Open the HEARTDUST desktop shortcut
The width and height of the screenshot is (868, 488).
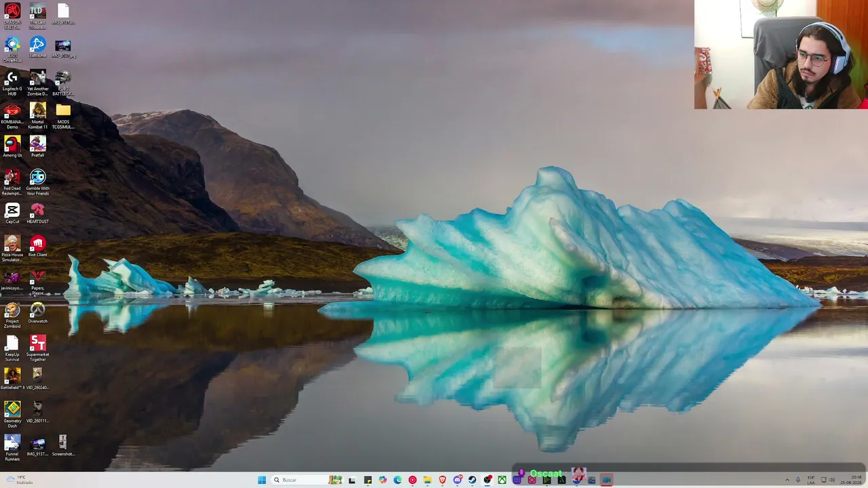37,213
